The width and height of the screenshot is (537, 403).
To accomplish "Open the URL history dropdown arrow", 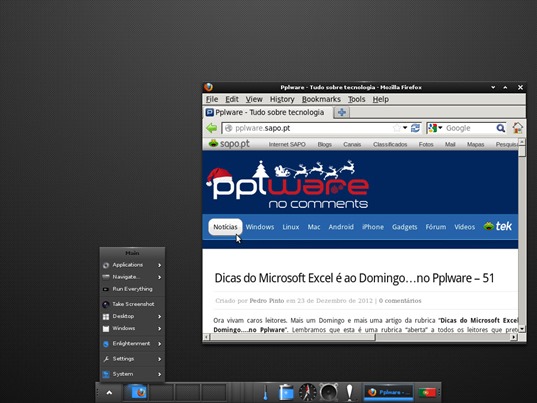I will [405, 128].
